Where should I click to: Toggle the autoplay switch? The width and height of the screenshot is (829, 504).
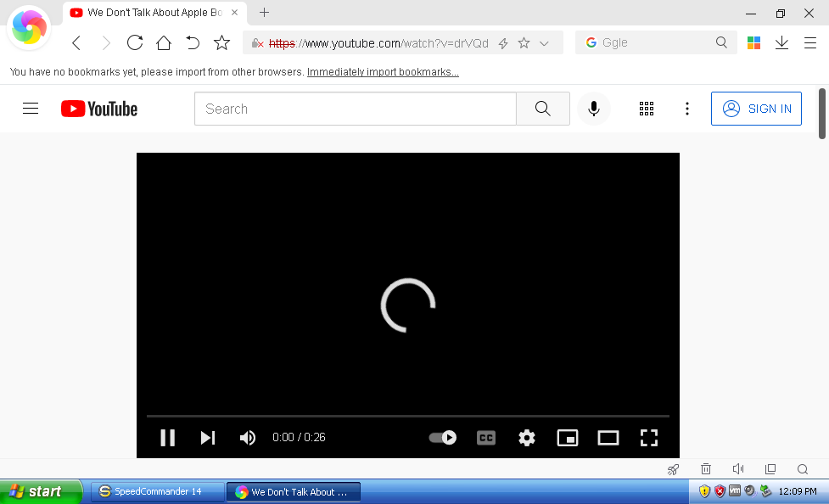point(443,437)
